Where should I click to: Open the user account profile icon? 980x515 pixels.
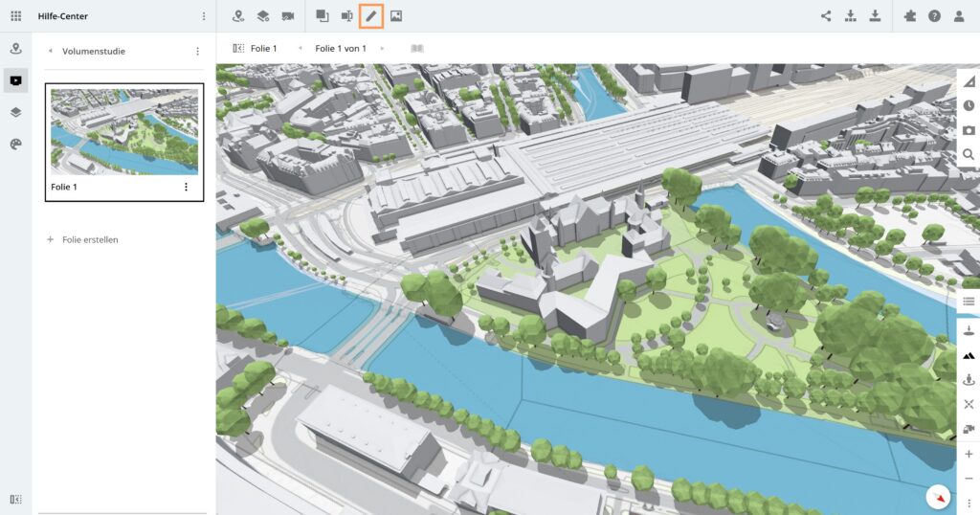tap(959, 16)
